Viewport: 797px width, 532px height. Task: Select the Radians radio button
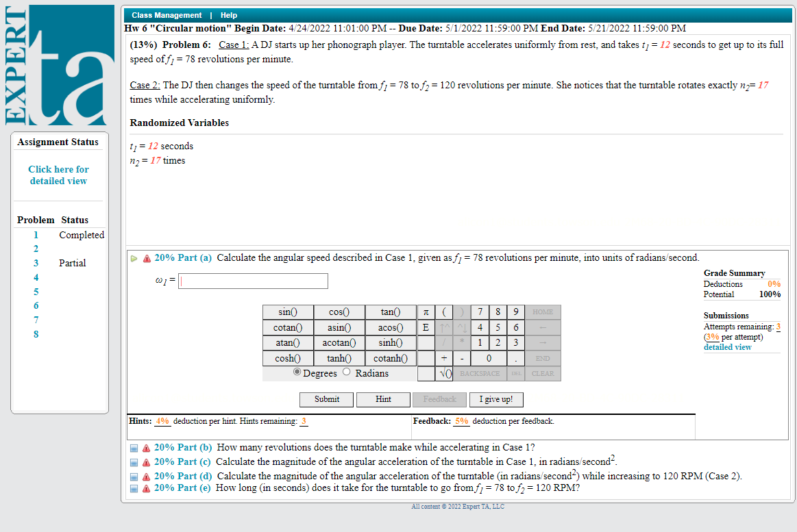pyautogui.click(x=347, y=372)
